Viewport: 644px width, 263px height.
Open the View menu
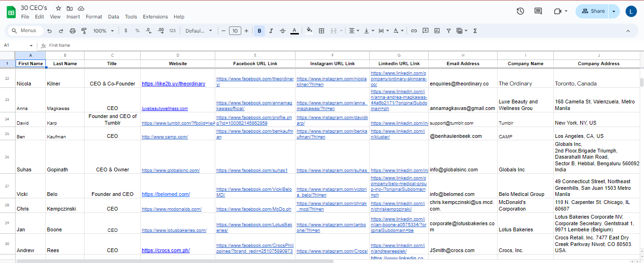point(55,17)
